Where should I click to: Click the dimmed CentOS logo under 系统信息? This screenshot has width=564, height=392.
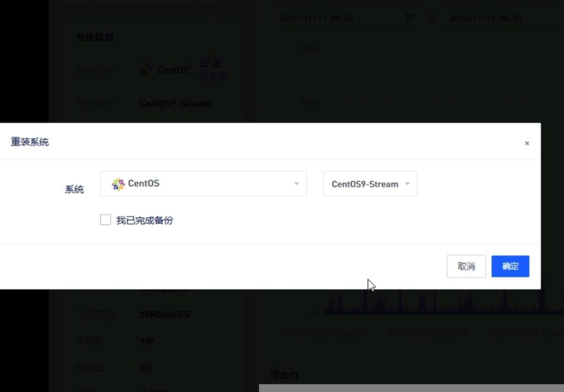[x=147, y=68]
